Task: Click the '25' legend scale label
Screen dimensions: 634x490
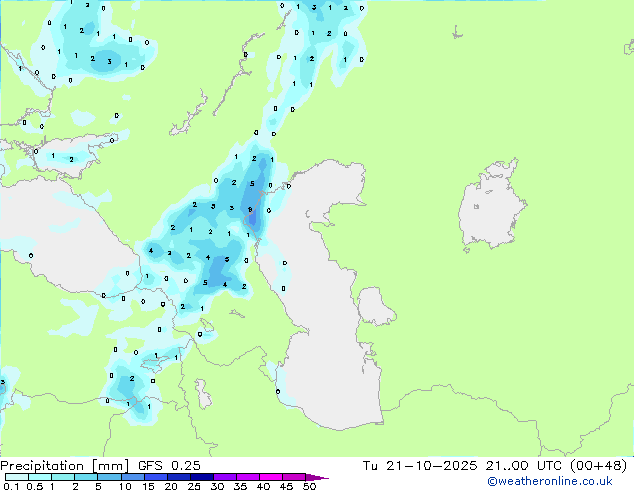Action: point(194,486)
